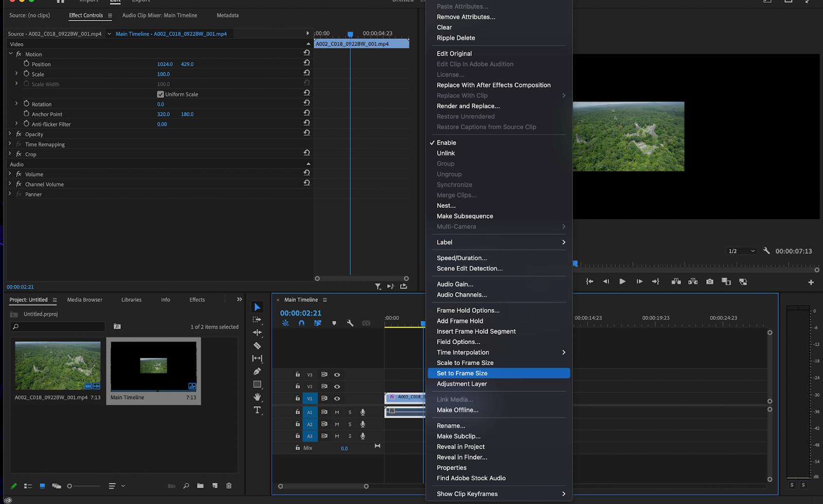Screen dimensions: 823x504
Task: Choose Set to Frame Size
Action: point(499,373)
